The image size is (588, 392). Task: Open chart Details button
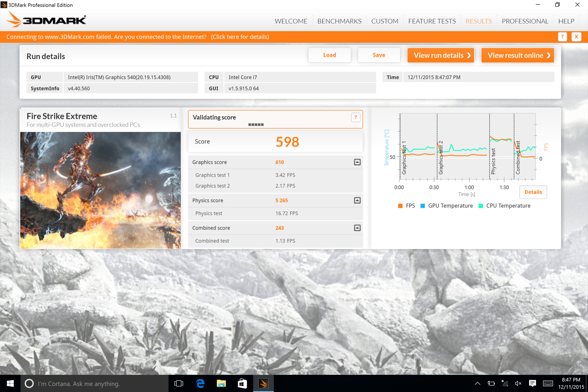(x=533, y=192)
